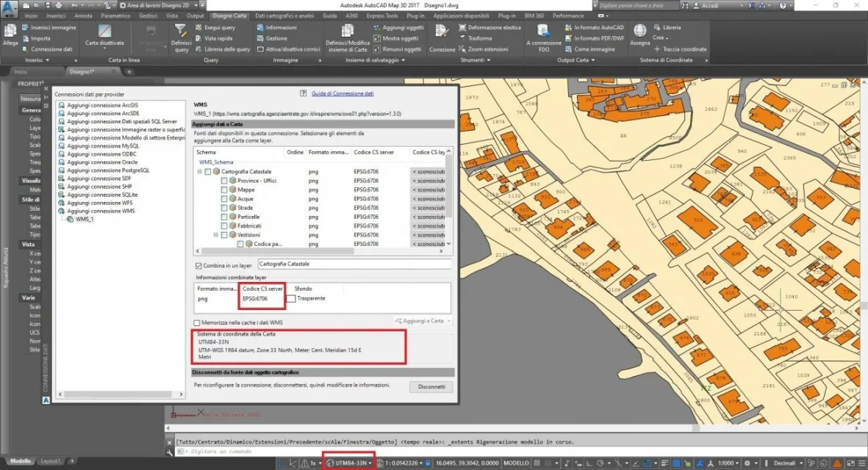This screenshot has height=470, width=868.
Task: Expand Output Carta panel dropdown
Action: (x=575, y=59)
